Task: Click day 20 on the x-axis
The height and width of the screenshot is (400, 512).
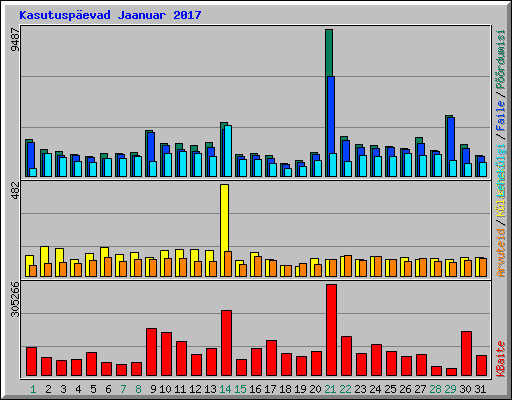Action: 315,389
